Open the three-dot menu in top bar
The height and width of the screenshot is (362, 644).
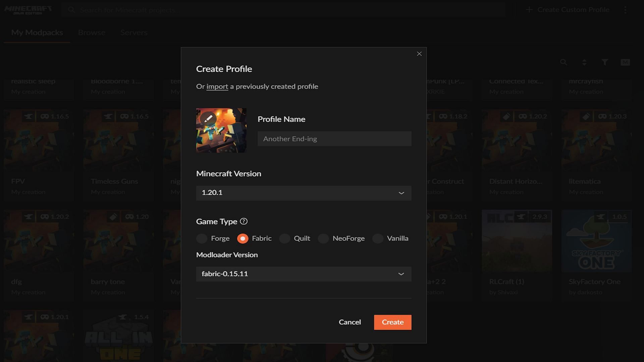point(625,10)
